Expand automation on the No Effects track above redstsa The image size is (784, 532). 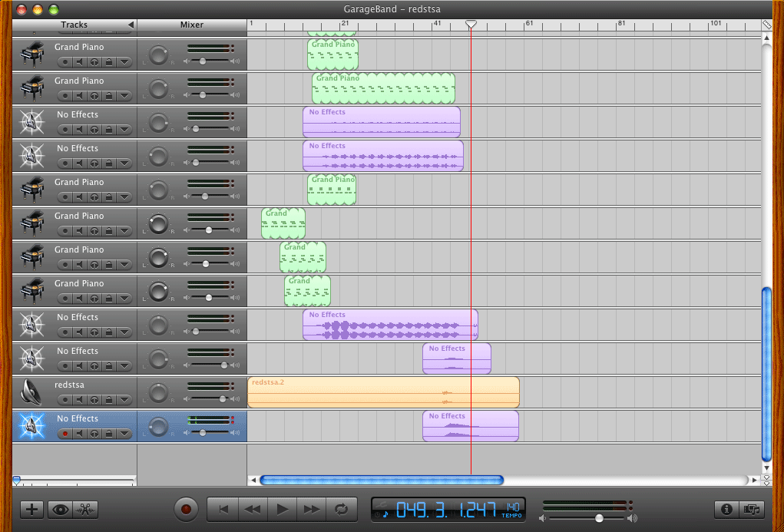coord(124,366)
